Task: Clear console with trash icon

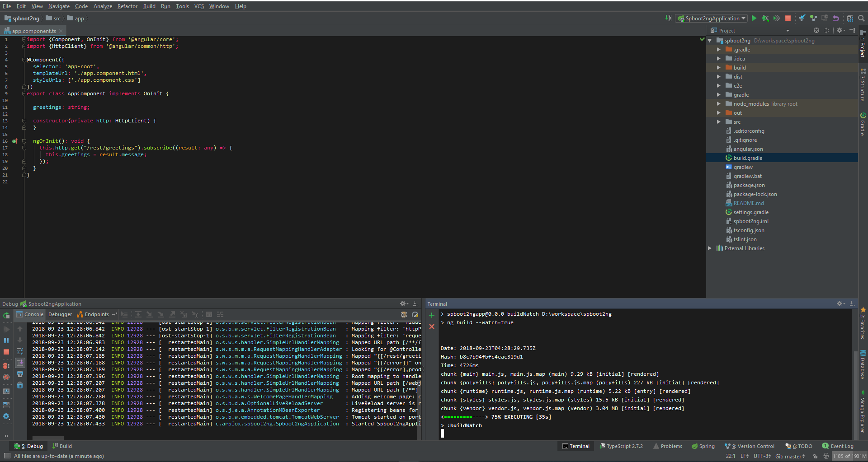Action: click(x=20, y=385)
